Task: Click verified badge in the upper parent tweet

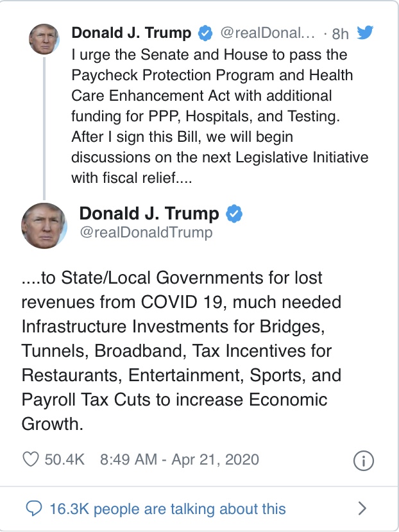Action: [207, 33]
